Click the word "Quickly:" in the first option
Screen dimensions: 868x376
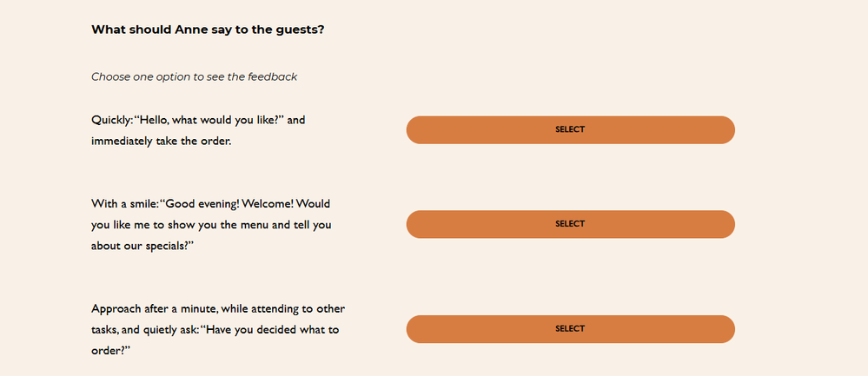111,120
